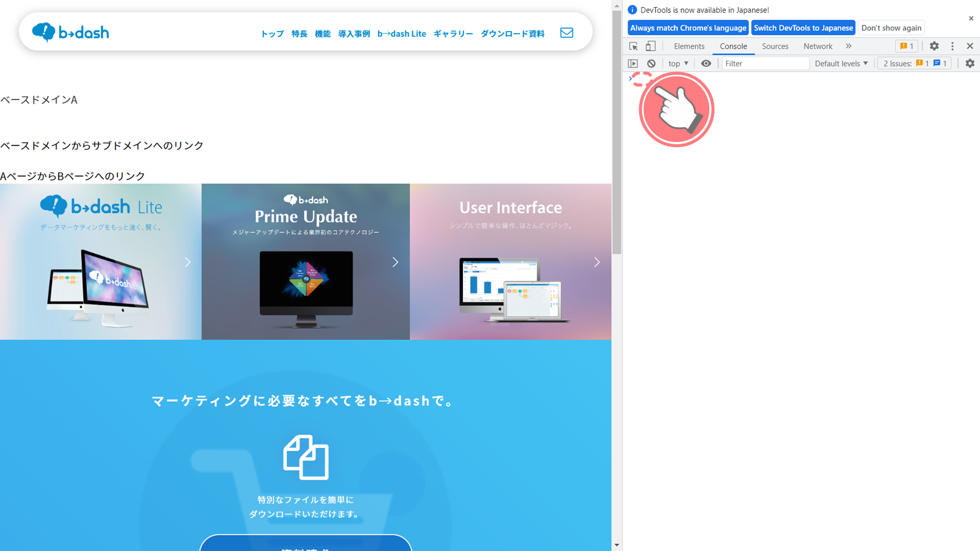Open the top JavaScript context dropdown
Image resolution: width=980 pixels, height=551 pixels.
tap(678, 63)
